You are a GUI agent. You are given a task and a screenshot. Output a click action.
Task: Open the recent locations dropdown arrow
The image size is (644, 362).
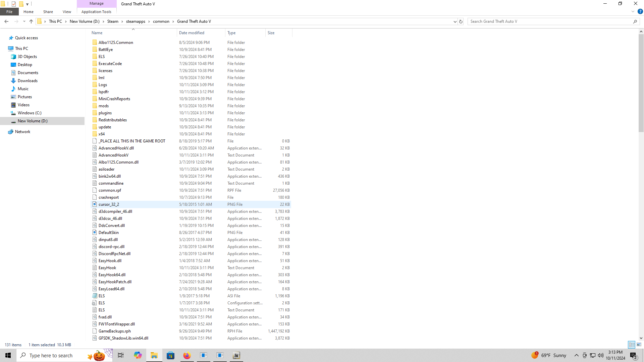[24, 21]
